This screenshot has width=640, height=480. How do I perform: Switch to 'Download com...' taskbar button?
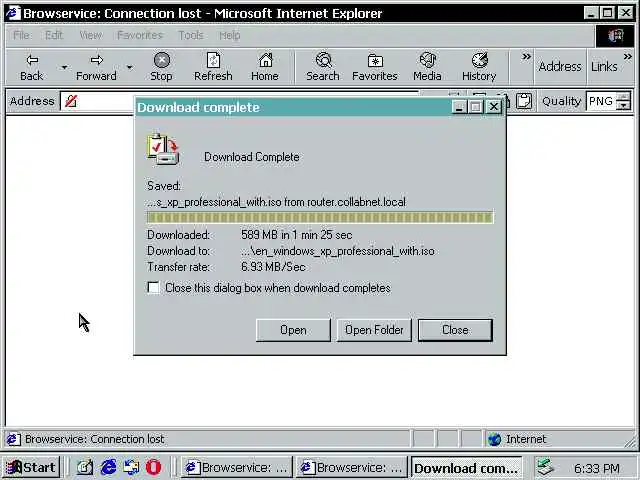pyautogui.click(x=466, y=468)
